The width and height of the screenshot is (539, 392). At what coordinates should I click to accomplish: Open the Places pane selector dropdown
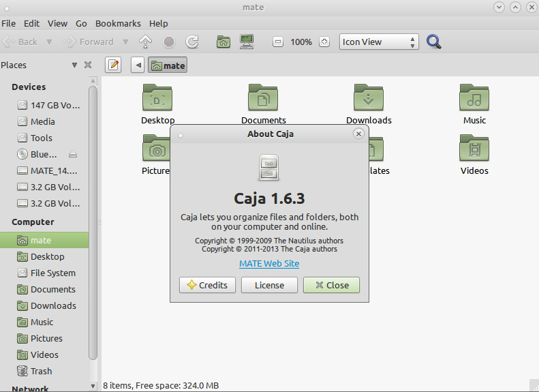pos(74,65)
